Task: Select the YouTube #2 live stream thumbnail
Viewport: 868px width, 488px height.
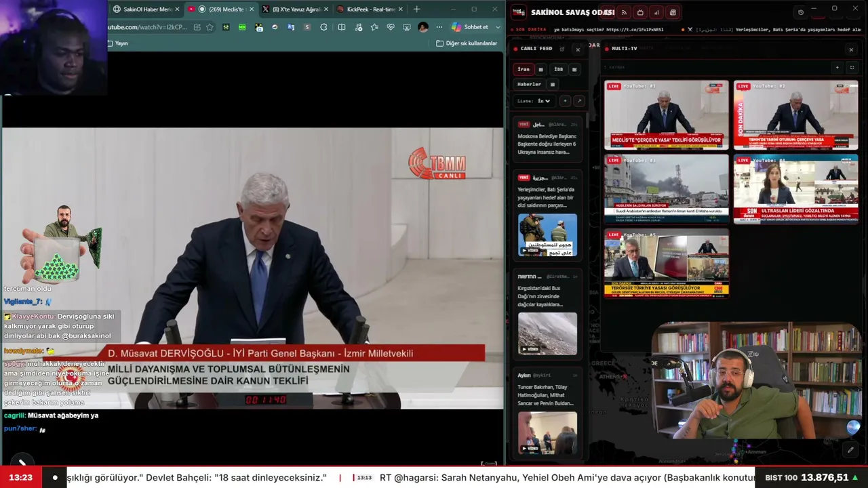Action: coord(795,115)
